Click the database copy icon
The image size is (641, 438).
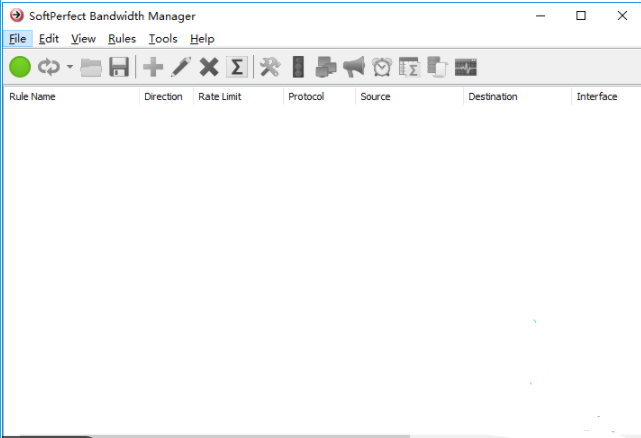pyautogui.click(x=437, y=67)
